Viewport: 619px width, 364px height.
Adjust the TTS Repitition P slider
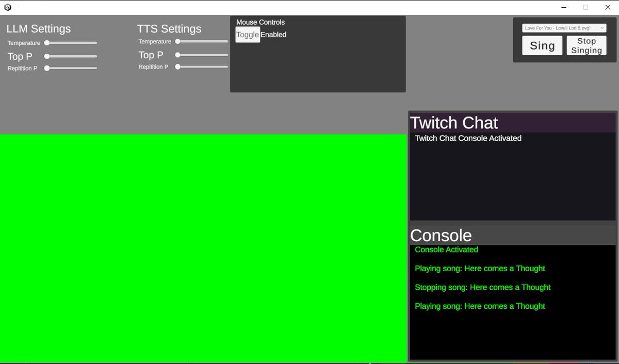pos(202,67)
